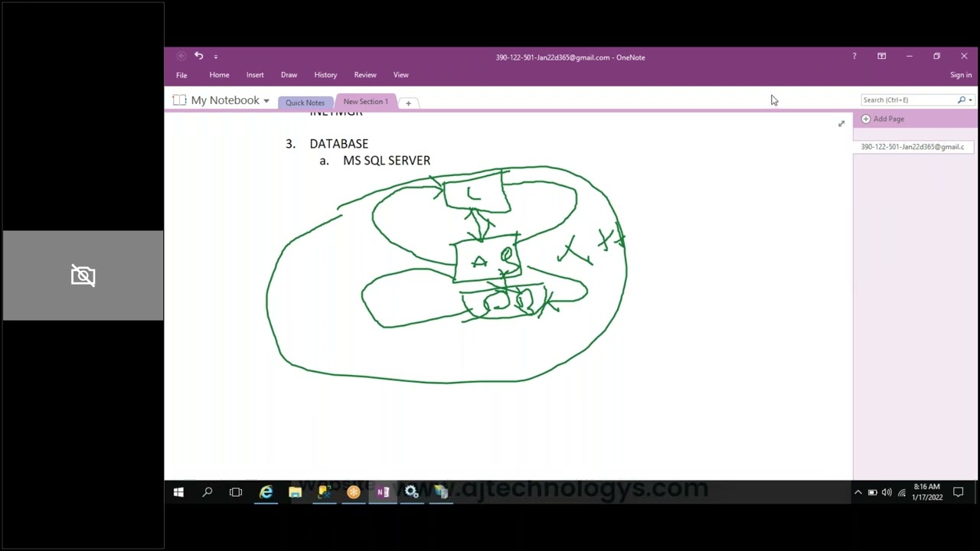This screenshot has height=551, width=980.
Task: Open Task View on taskbar
Action: pyautogui.click(x=236, y=492)
